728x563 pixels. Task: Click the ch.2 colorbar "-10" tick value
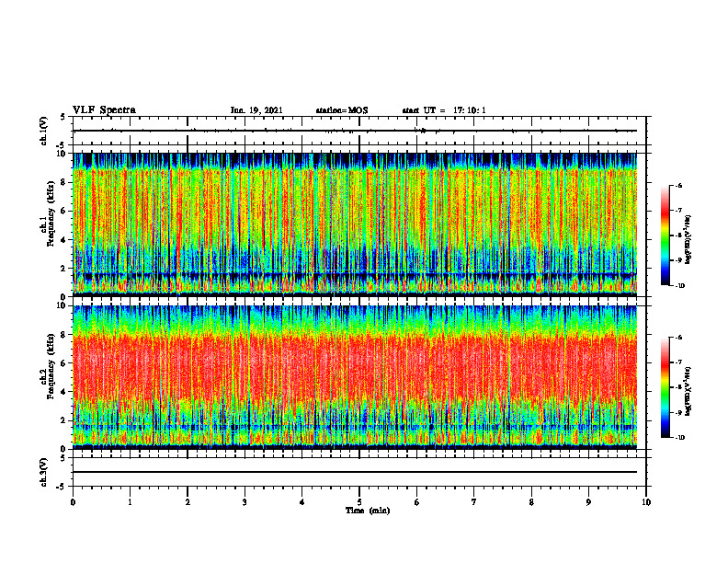coord(679,438)
